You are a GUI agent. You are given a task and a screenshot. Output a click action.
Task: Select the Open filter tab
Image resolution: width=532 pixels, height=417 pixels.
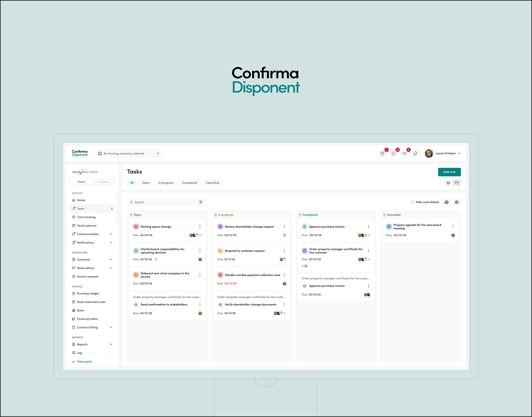(146, 183)
